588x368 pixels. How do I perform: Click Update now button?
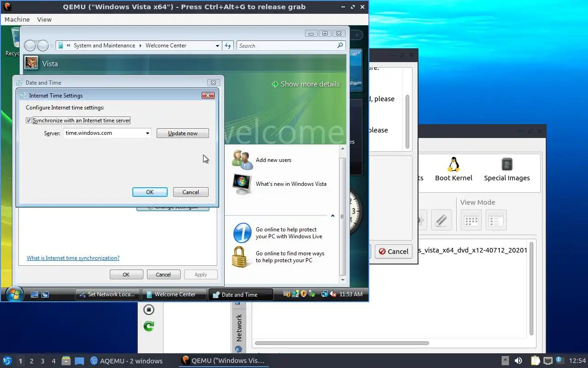(183, 133)
